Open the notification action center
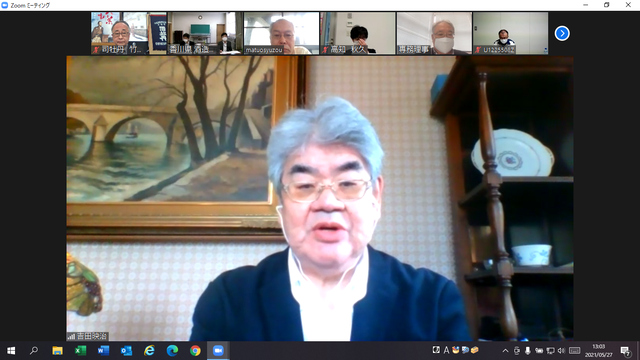The height and width of the screenshot is (360, 640). 625,351
